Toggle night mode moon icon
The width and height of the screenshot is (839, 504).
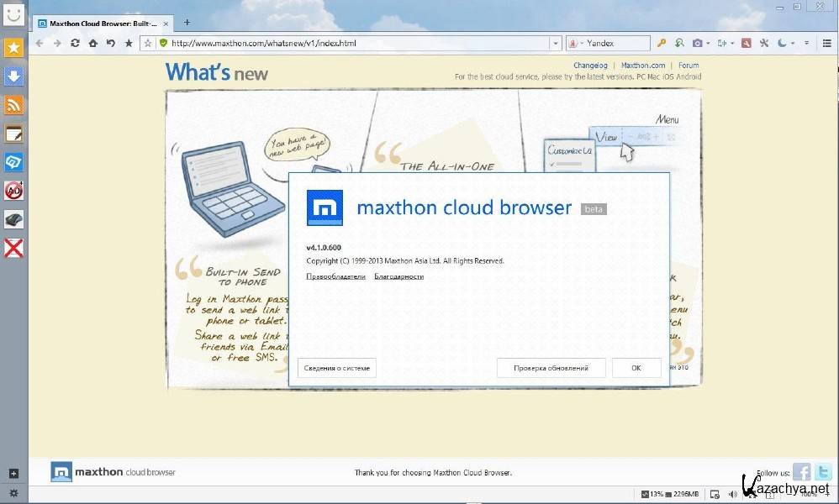(x=782, y=43)
